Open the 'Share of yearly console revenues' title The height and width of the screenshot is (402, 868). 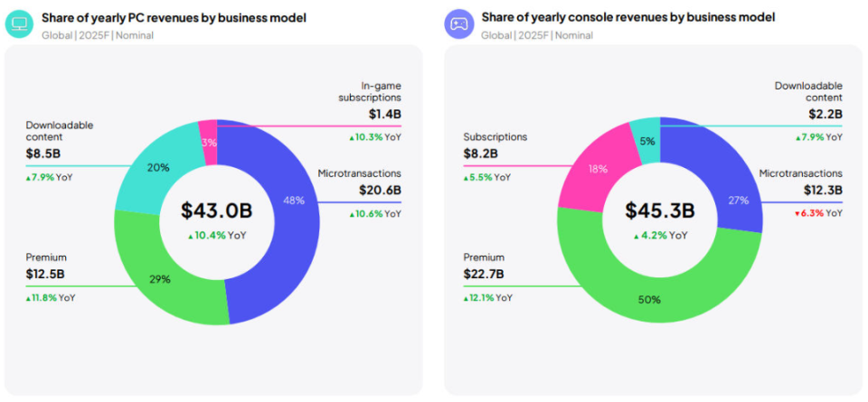627,17
